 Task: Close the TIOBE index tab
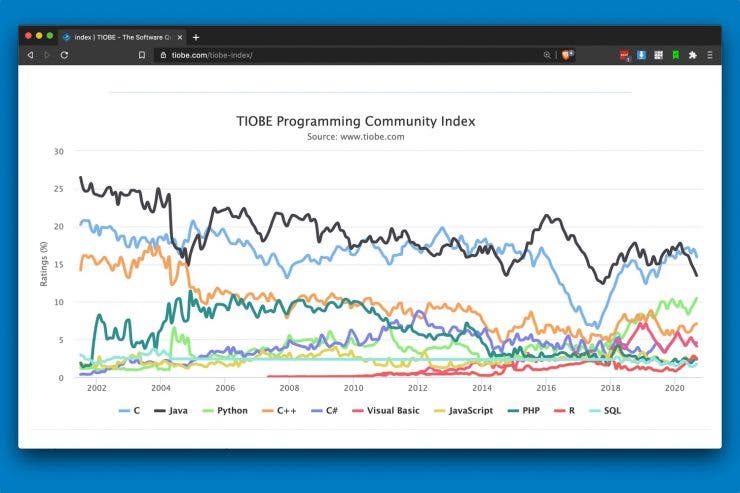click(180, 37)
